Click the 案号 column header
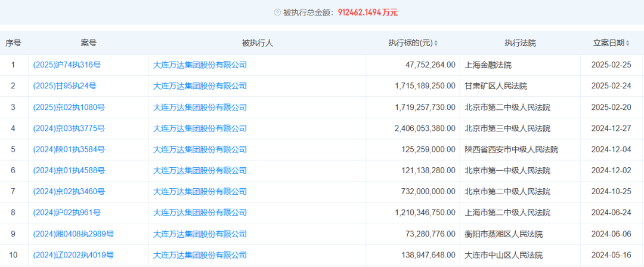The image size is (644, 267). point(88,43)
